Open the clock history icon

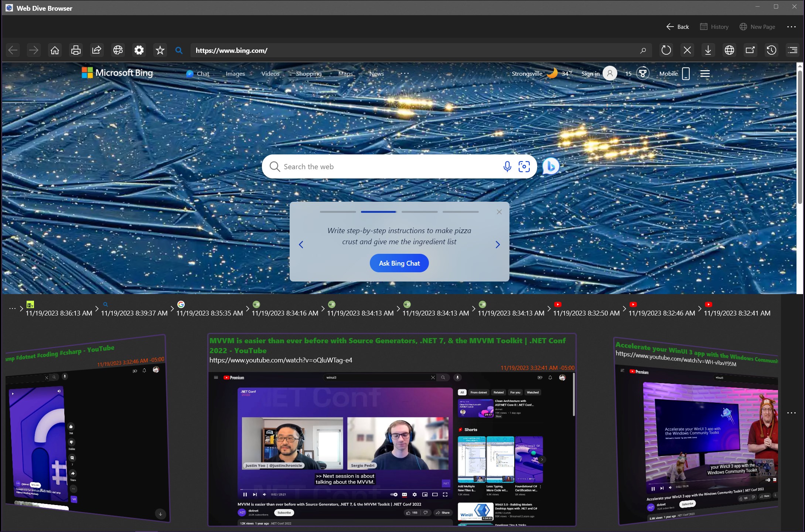(771, 50)
